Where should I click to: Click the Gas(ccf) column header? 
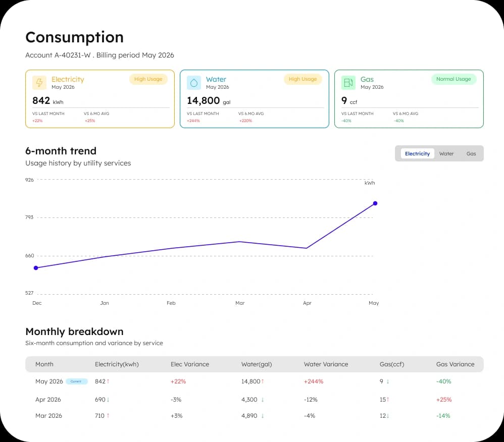pos(392,364)
